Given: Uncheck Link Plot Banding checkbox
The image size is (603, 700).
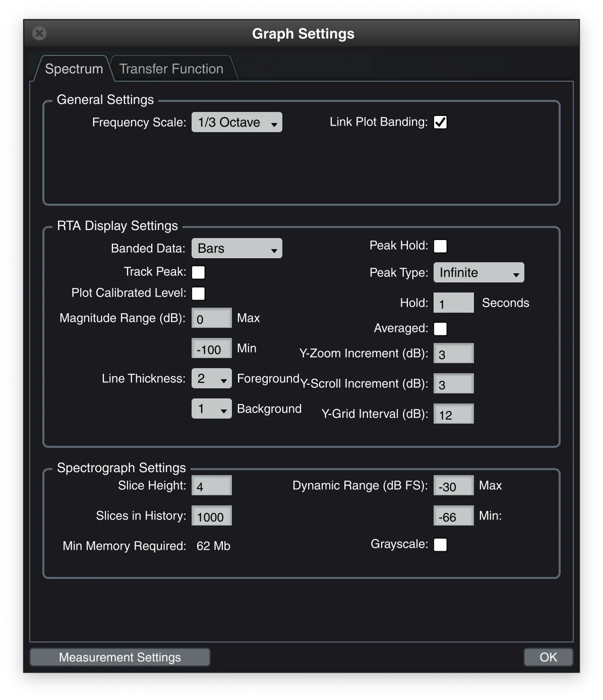Looking at the screenshot, I should [x=440, y=123].
